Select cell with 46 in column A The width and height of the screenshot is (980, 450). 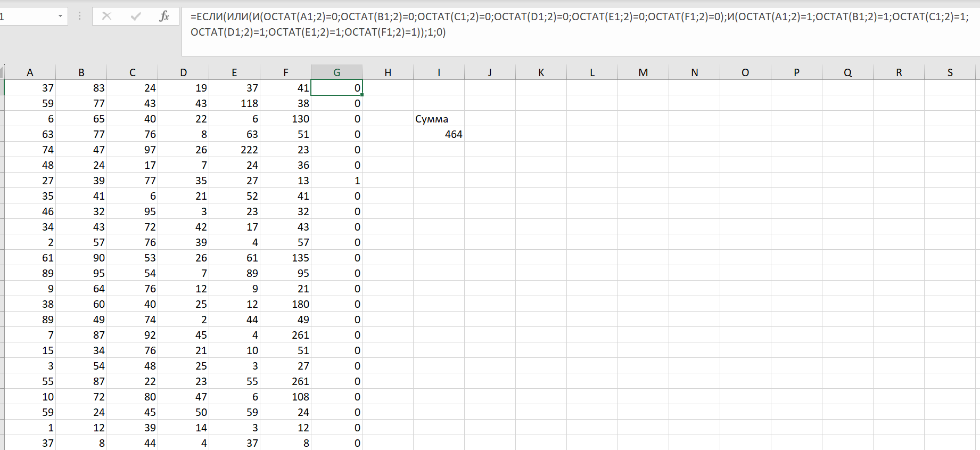(30, 211)
